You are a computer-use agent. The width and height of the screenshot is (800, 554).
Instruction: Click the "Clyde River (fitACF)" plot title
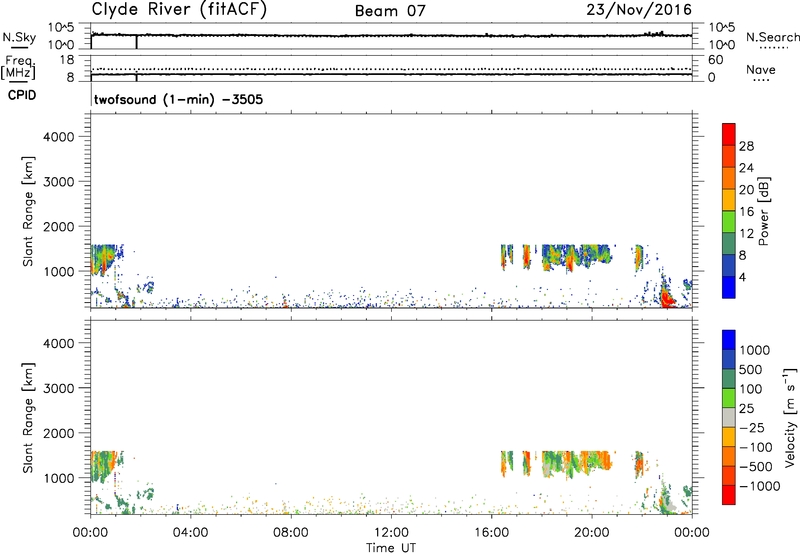179,9
